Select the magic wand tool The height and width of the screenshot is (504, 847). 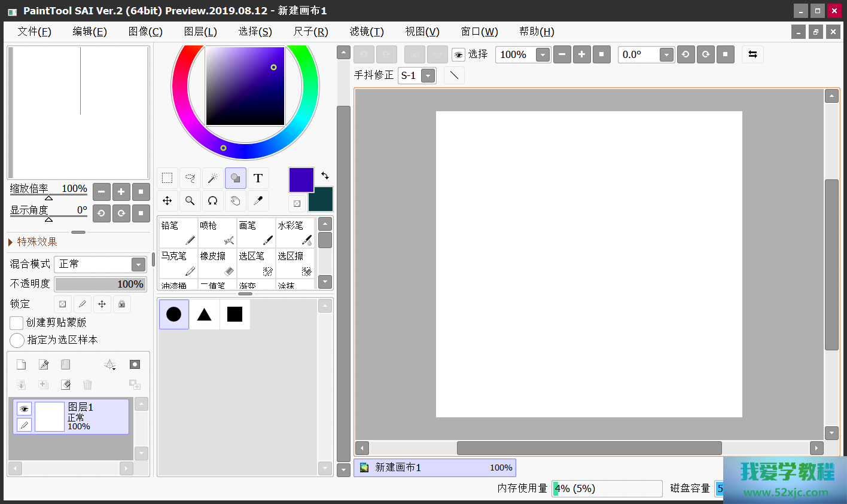point(212,178)
